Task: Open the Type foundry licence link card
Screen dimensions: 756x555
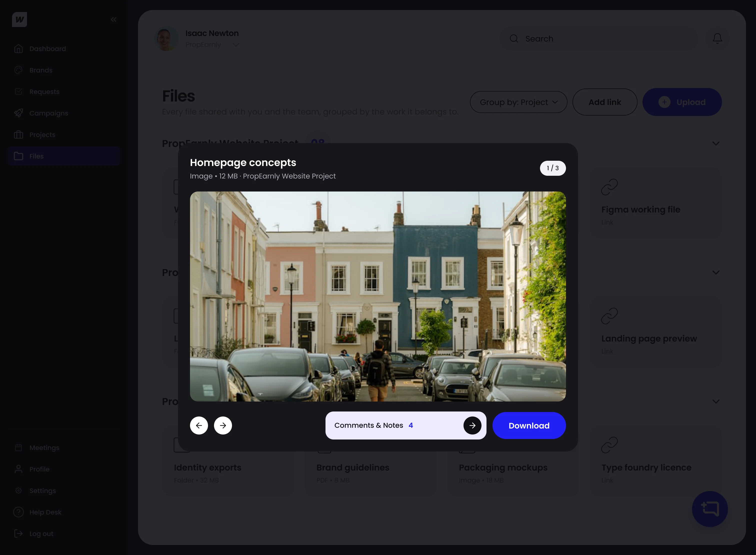Action: [656, 461]
